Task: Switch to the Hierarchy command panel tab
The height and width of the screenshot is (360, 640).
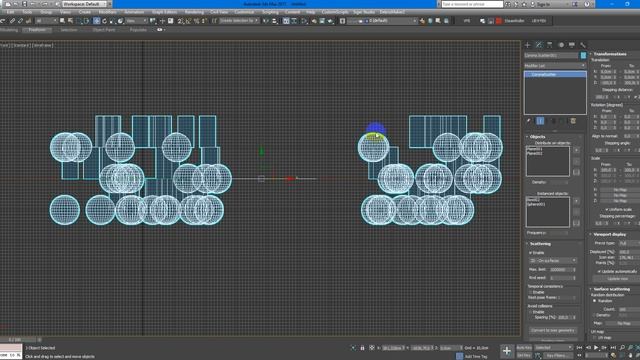Action: tap(550, 45)
